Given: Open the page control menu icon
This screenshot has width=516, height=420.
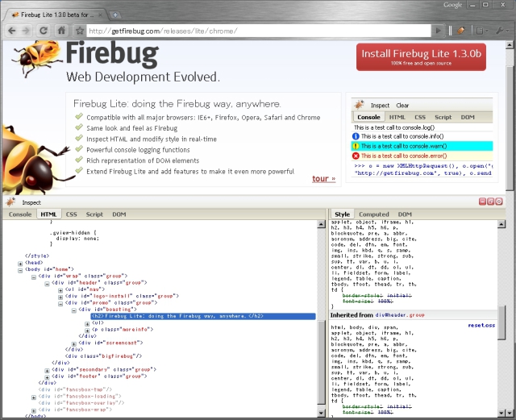Looking at the screenshot, I should click(x=482, y=31).
